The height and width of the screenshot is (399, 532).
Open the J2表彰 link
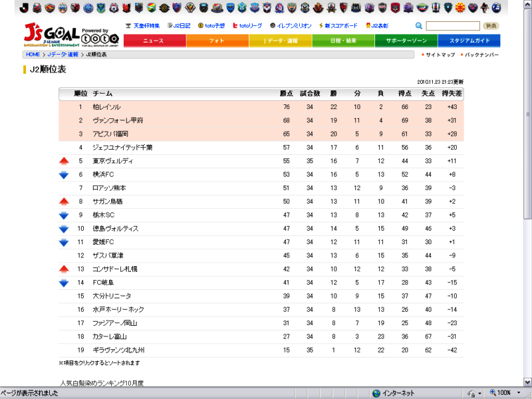point(377,26)
